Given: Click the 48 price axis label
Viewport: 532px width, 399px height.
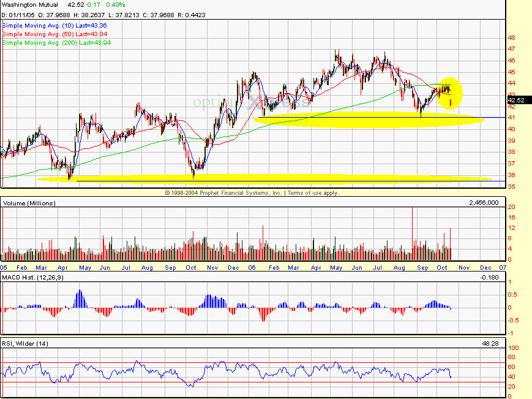Looking at the screenshot, I should tap(512, 37).
